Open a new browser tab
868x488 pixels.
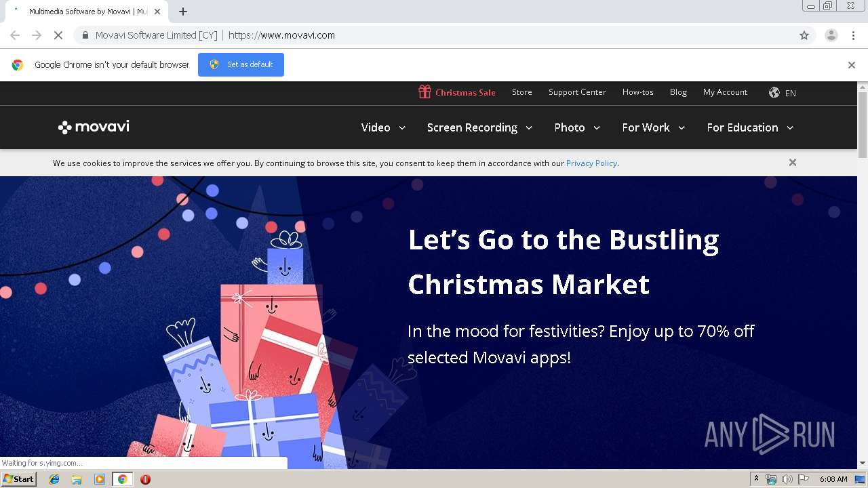[183, 12]
